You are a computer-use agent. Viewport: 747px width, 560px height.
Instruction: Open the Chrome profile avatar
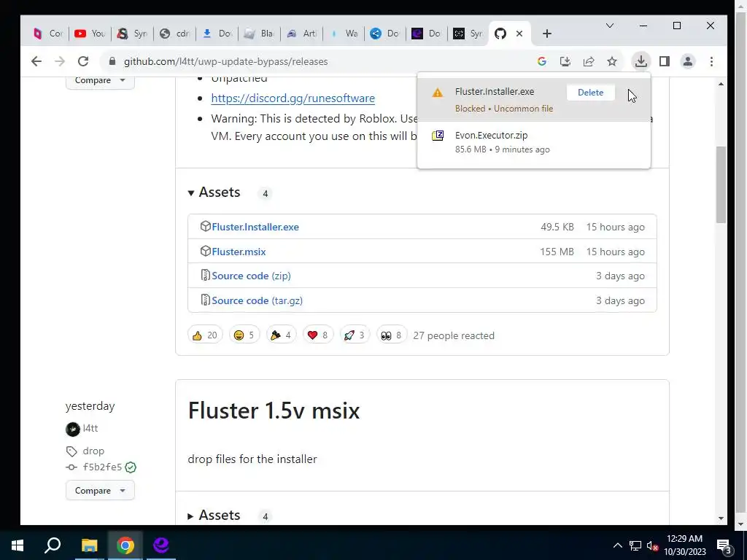(x=687, y=61)
